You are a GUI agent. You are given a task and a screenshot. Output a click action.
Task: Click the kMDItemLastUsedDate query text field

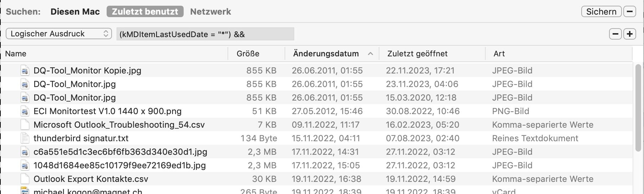tap(205, 34)
